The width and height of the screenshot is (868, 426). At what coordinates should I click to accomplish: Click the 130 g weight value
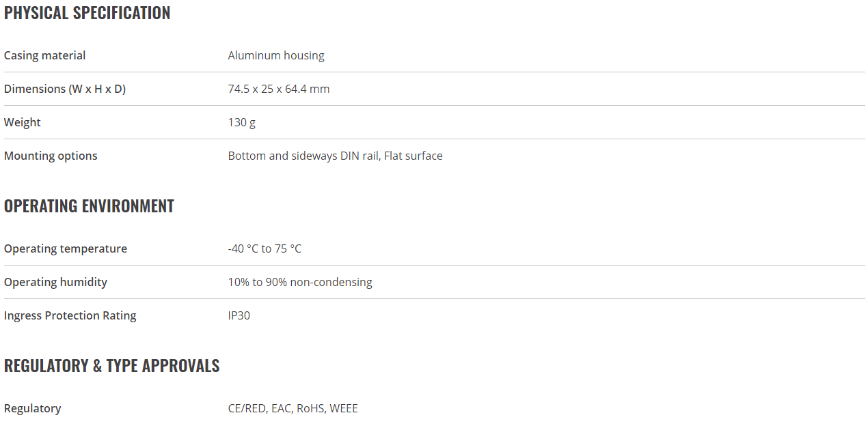click(x=242, y=122)
